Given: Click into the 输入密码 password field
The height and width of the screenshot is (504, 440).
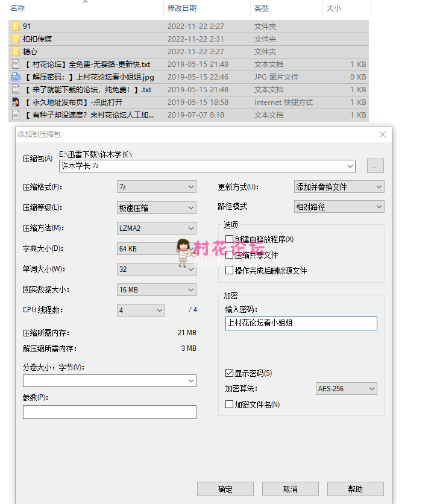Looking at the screenshot, I should (301, 323).
